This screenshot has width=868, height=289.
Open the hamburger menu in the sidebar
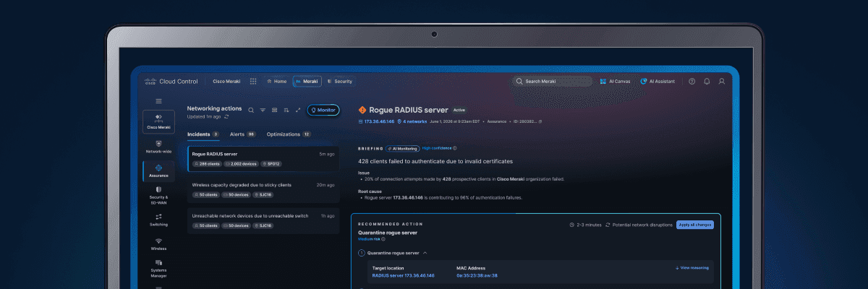click(x=158, y=101)
